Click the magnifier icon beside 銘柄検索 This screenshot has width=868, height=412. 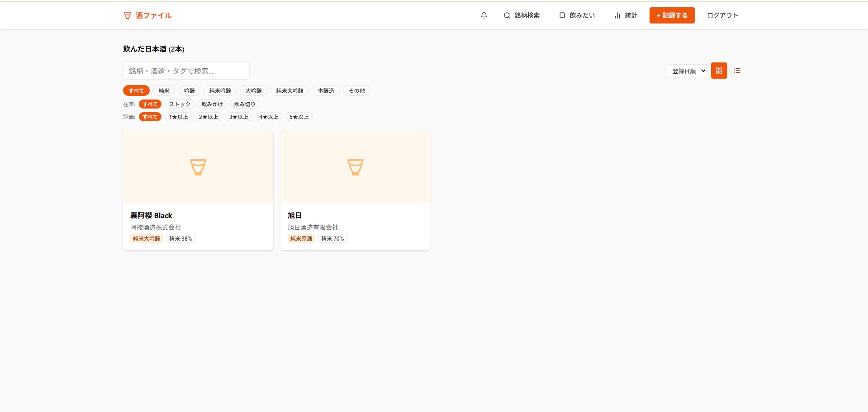(507, 15)
